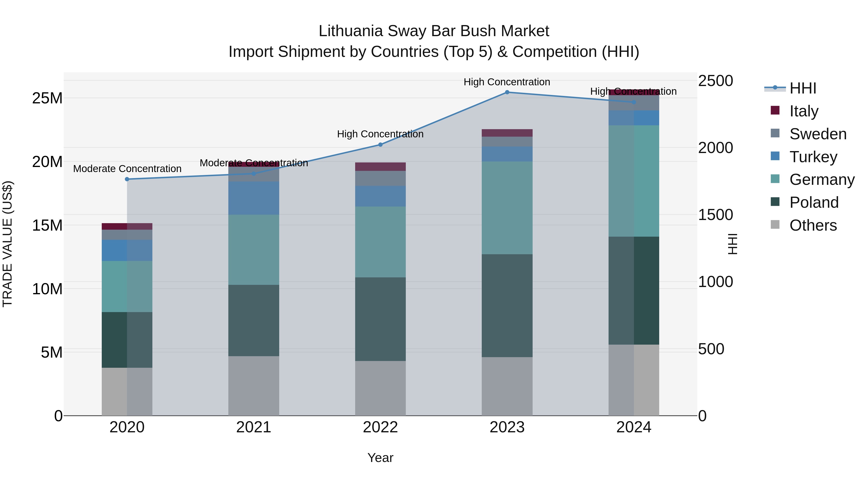868x488 pixels.
Task: Click the 2022 x-axis label
Action: (x=380, y=427)
